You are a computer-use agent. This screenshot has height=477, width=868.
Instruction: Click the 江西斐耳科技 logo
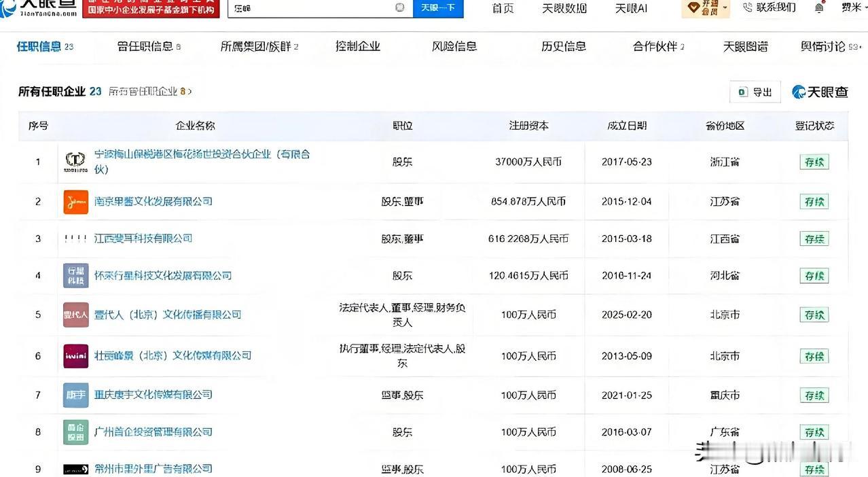pos(75,238)
